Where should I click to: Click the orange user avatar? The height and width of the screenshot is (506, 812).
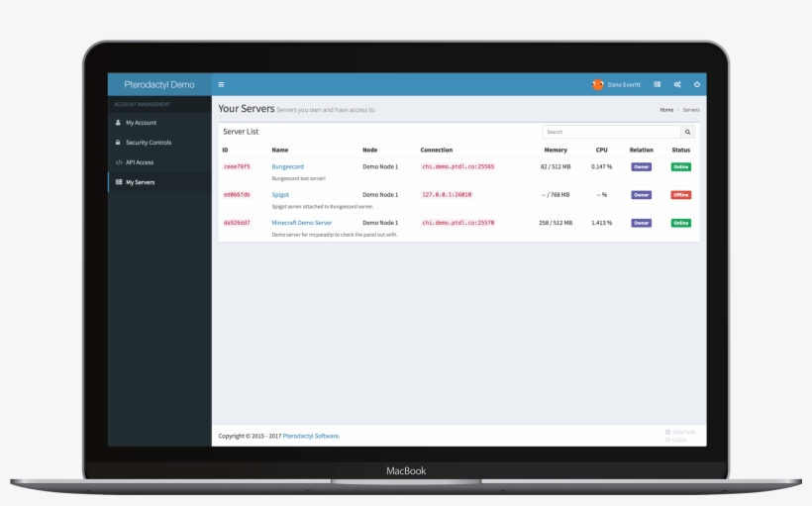[x=597, y=84]
